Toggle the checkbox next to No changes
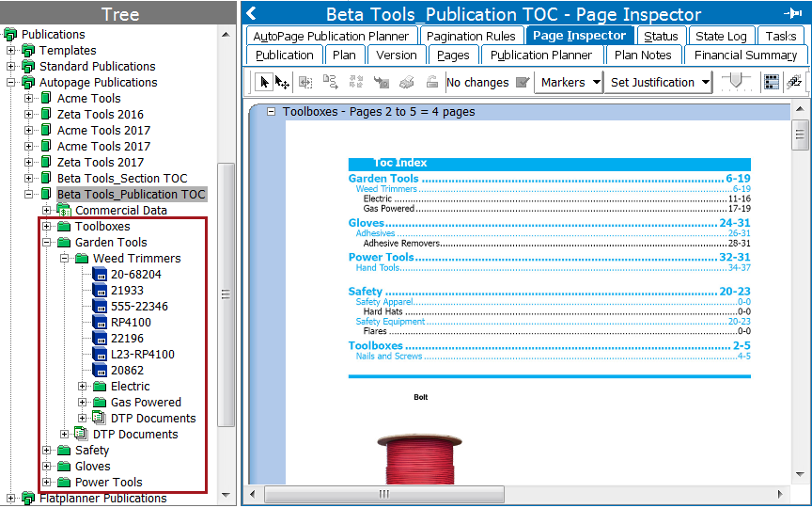812x508 pixels. click(x=523, y=83)
